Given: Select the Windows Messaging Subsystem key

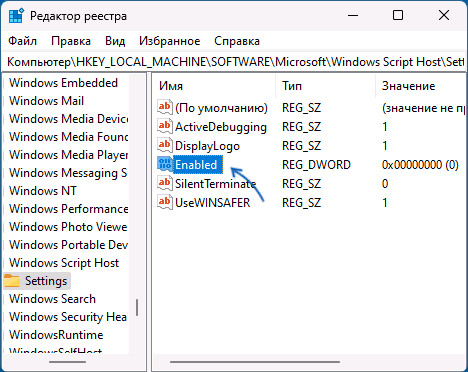Looking at the screenshot, I should 68,173.
